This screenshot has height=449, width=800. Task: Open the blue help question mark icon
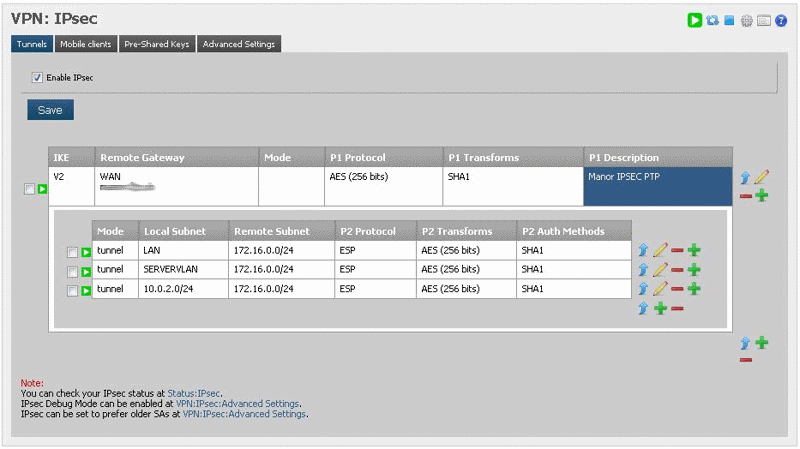coord(781,20)
